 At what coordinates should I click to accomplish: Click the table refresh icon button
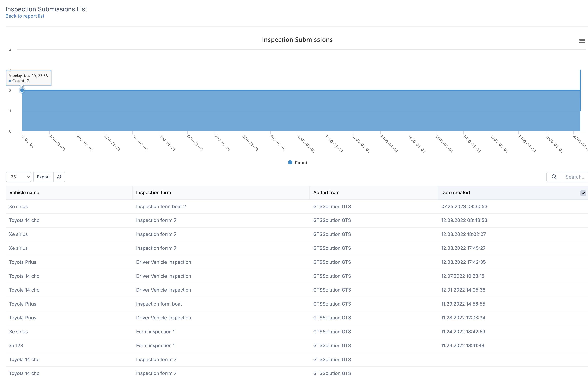[x=59, y=177]
